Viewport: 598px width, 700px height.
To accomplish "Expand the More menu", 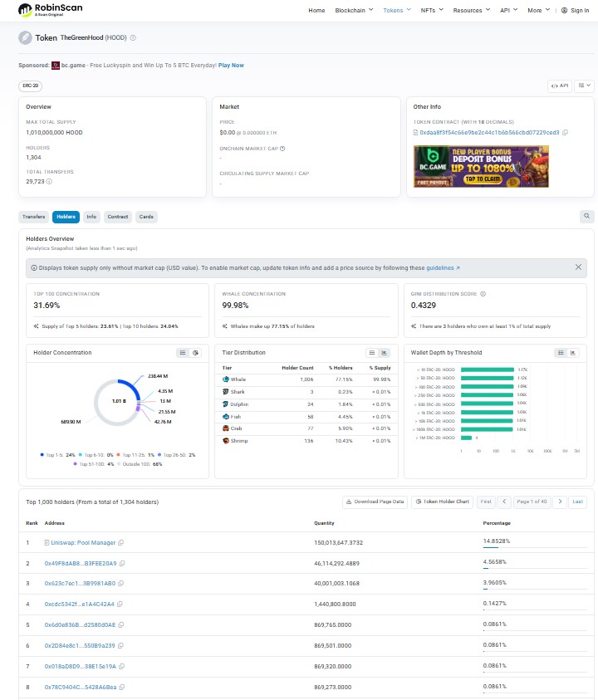I will [x=538, y=10].
